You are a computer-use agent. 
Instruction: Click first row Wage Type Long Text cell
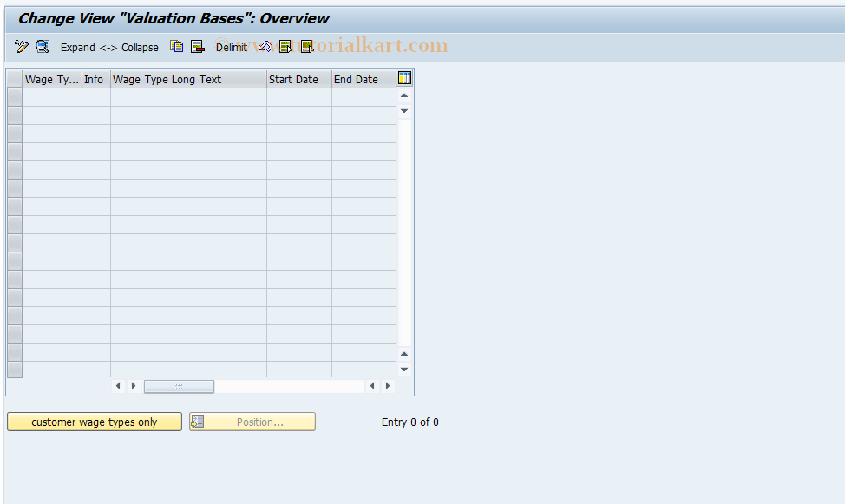(188, 97)
